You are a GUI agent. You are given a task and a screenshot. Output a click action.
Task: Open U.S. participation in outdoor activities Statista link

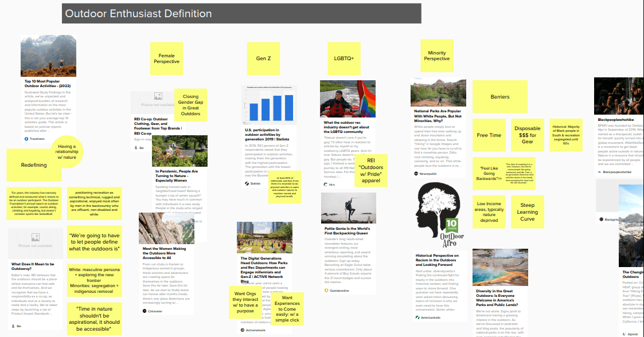pyautogui.click(x=267, y=135)
